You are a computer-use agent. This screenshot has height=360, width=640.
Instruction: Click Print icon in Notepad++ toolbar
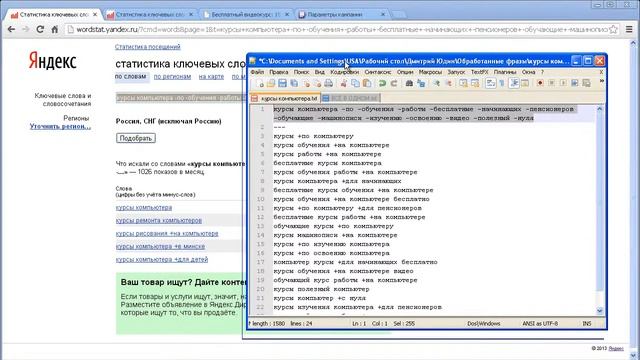pos(328,83)
